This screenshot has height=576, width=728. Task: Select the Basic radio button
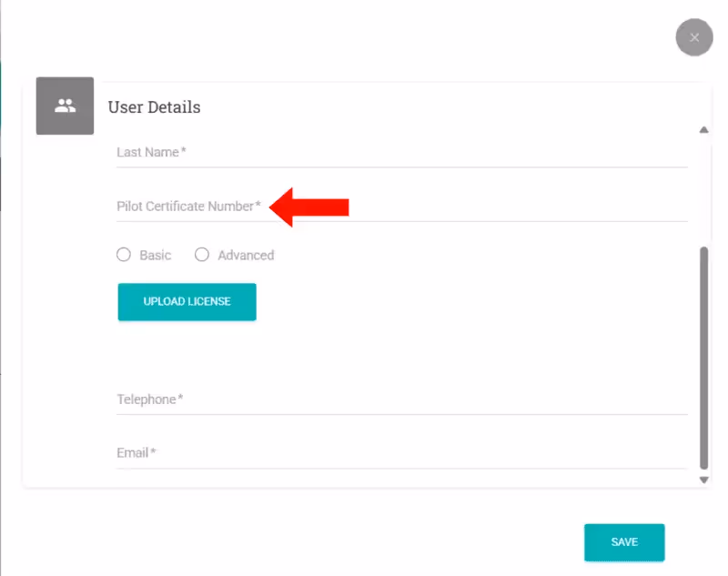pos(124,255)
